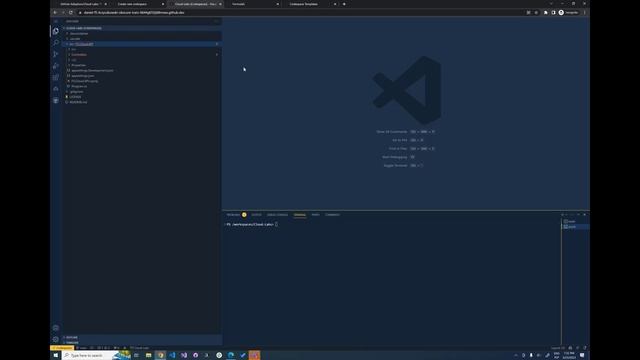The width and height of the screenshot is (640, 360).
Task: Open README.md file
Action: click(78, 102)
